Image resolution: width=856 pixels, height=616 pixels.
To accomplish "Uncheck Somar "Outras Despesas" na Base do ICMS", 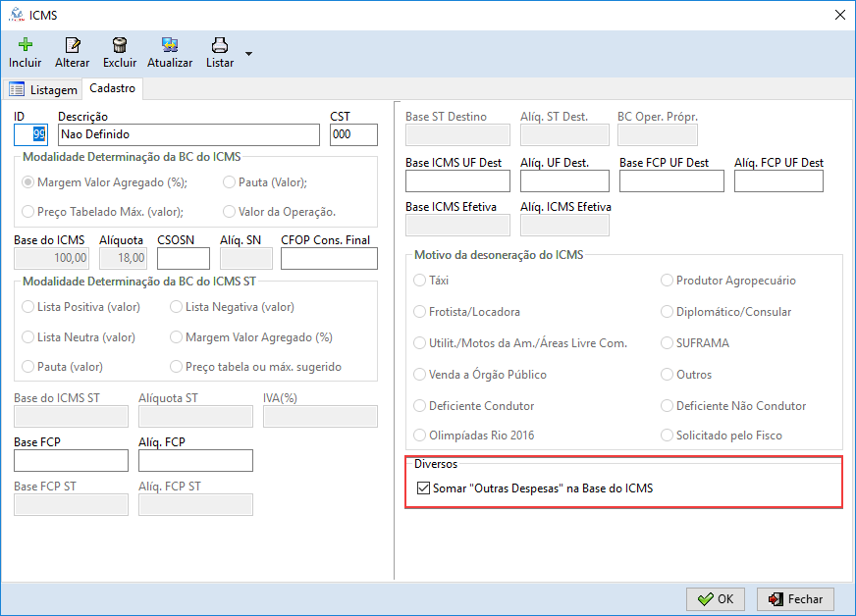I will coord(424,488).
